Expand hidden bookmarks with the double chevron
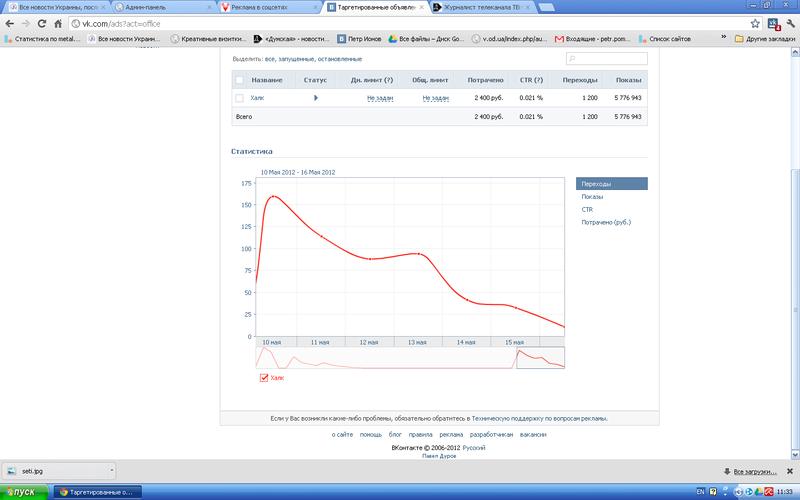800x500 pixels. click(x=723, y=37)
